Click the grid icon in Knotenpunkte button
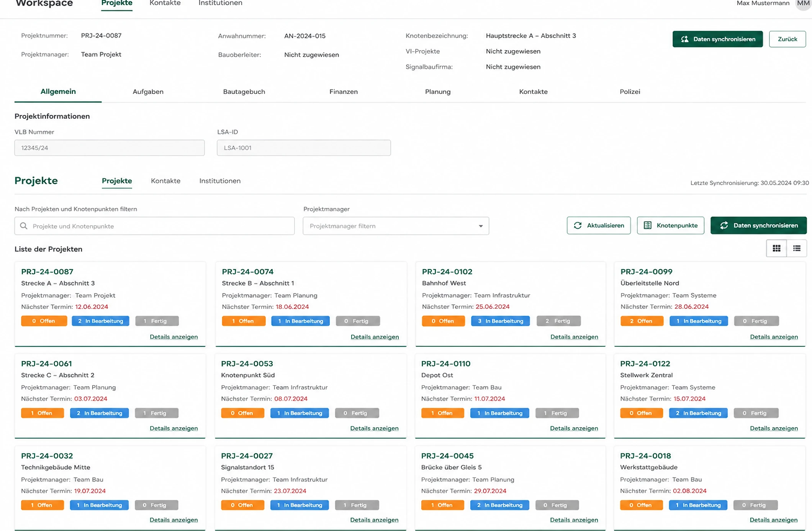The height and width of the screenshot is (531, 812). tap(647, 226)
